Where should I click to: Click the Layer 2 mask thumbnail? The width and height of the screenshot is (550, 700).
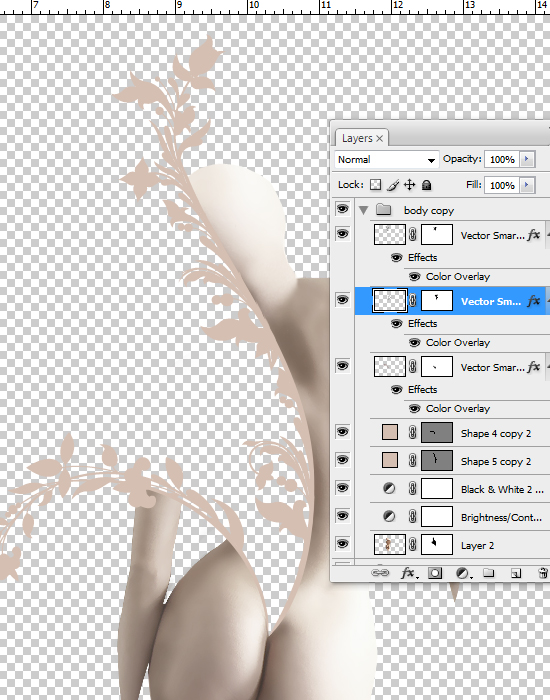[437, 545]
